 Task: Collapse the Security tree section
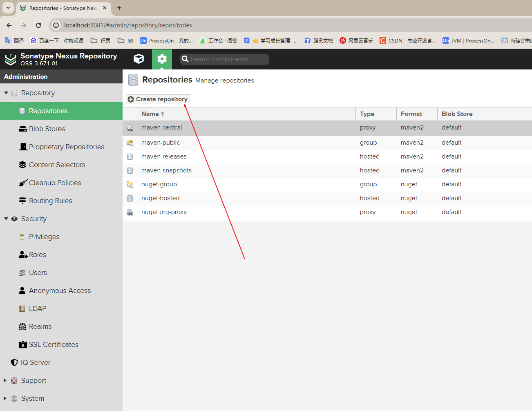click(x=6, y=219)
